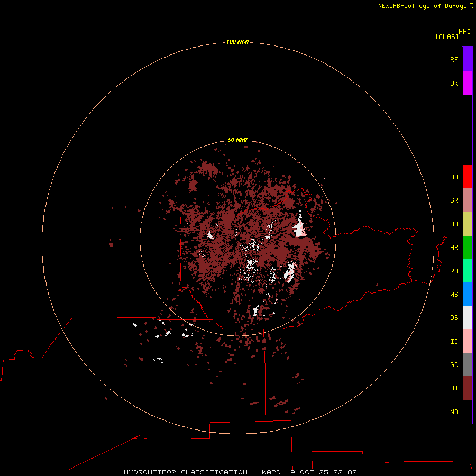This screenshot has width=476, height=476.
Task: Select the WS blue legend swatch
Action: (x=467, y=294)
